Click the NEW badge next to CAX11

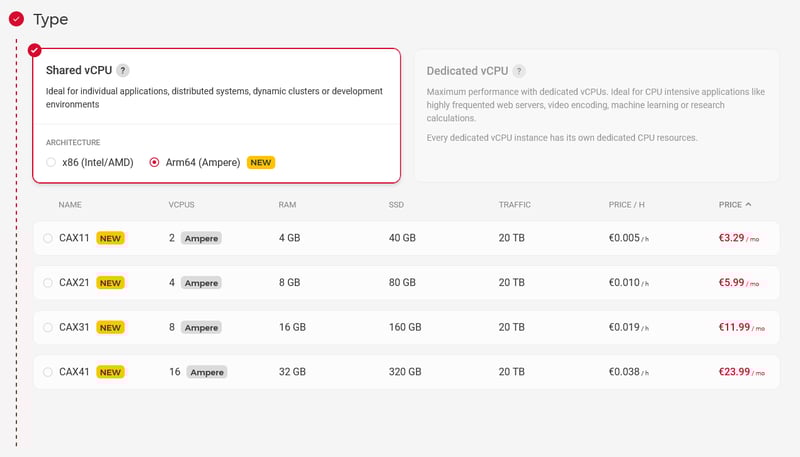click(111, 238)
